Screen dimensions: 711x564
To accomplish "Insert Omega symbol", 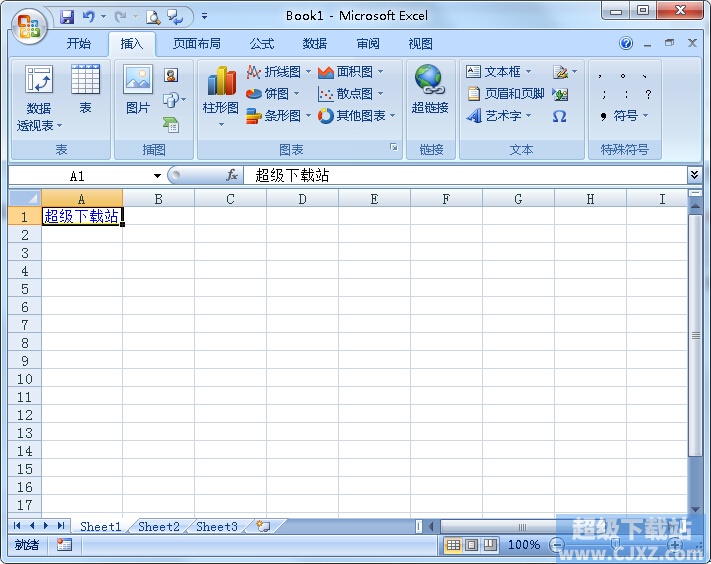I will coord(560,117).
